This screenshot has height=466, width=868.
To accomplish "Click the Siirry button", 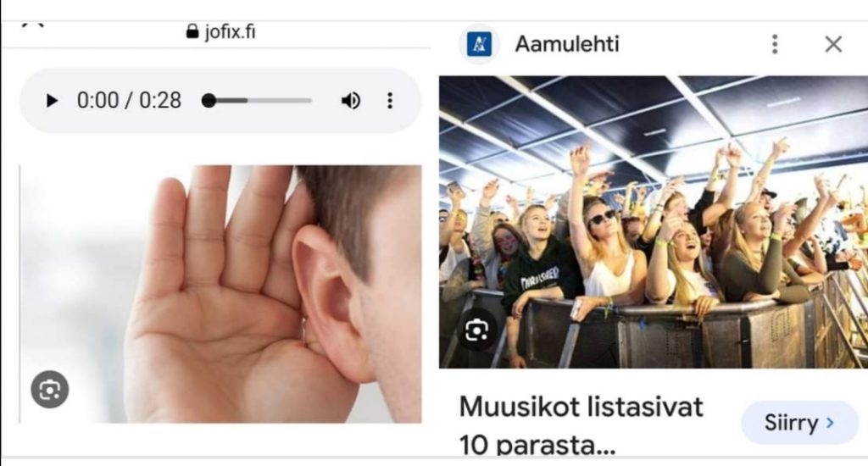I will coord(799,424).
